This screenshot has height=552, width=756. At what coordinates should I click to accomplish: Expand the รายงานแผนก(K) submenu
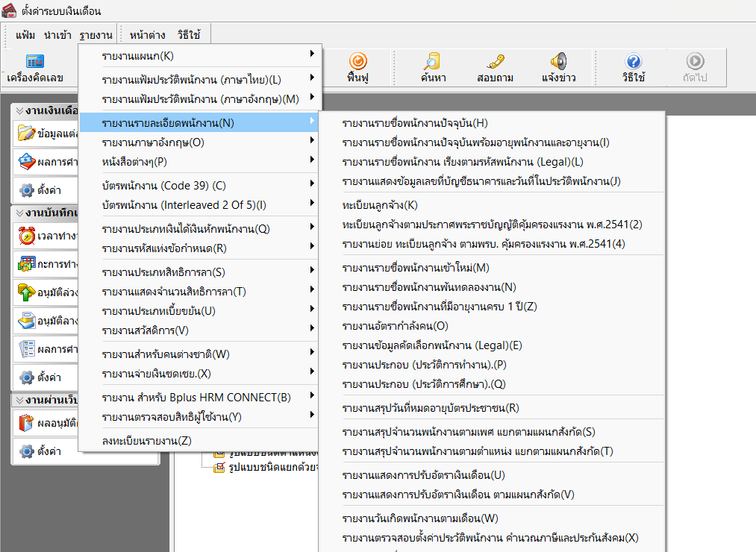(200, 55)
